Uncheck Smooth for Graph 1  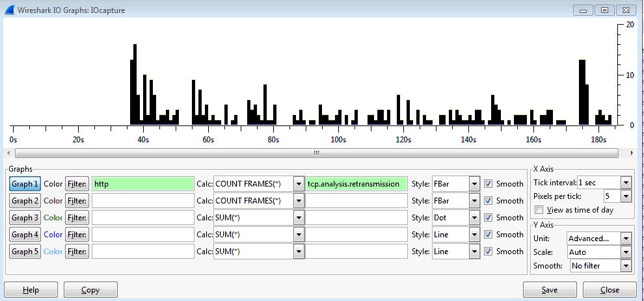(x=488, y=184)
